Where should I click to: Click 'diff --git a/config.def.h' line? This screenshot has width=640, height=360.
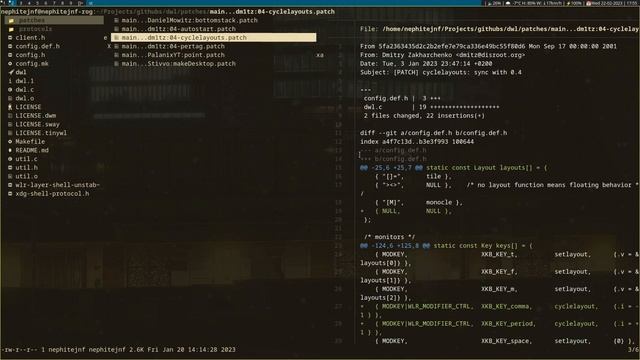tap(433, 133)
